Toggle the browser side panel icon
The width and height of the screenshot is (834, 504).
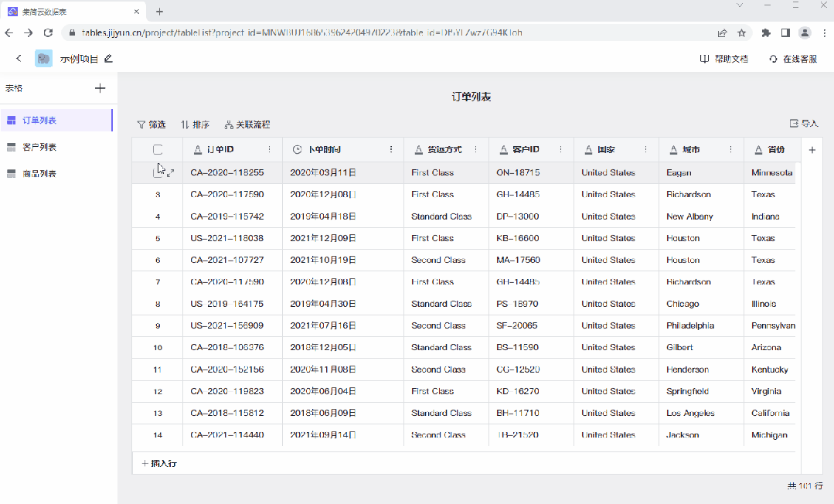click(785, 33)
